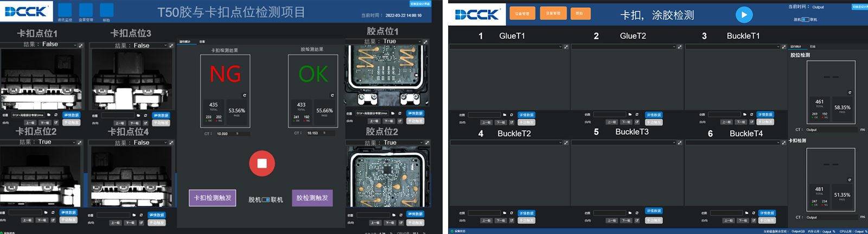The height and width of the screenshot is (234, 868).
Task: Maximize the GlueT1 camera panel
Action: [x=566, y=47]
